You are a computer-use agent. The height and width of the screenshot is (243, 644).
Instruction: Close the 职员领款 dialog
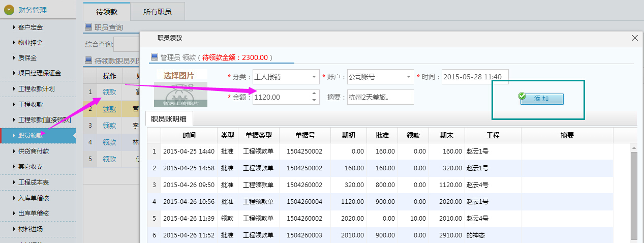[x=634, y=38]
